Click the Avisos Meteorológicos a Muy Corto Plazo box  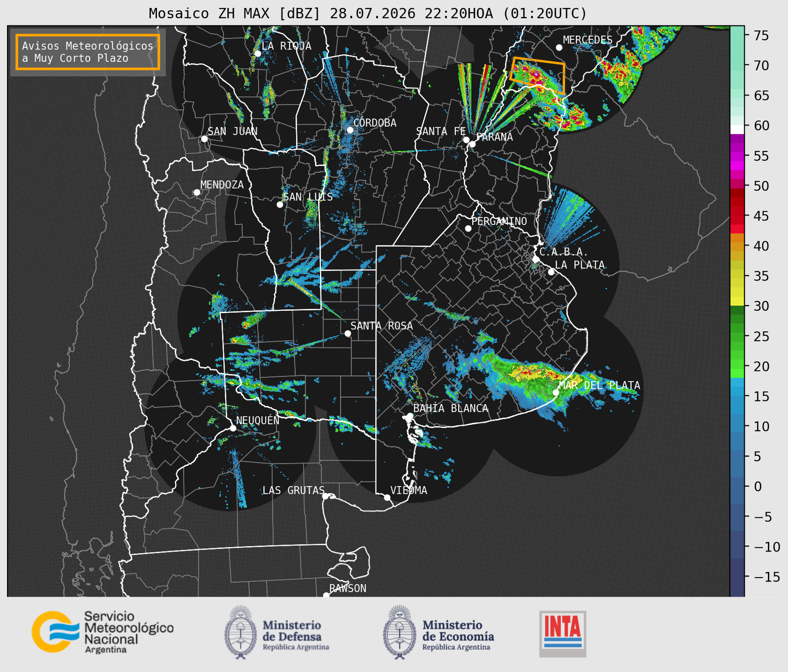click(x=88, y=52)
